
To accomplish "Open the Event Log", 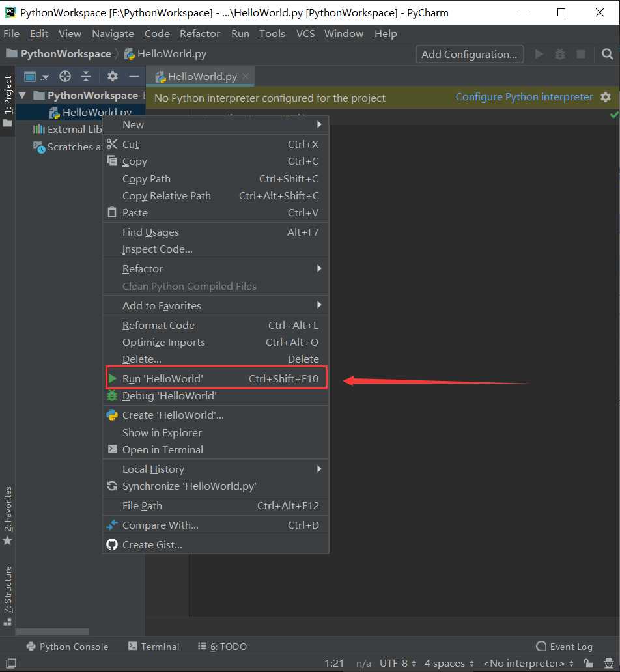I will pyautogui.click(x=564, y=647).
